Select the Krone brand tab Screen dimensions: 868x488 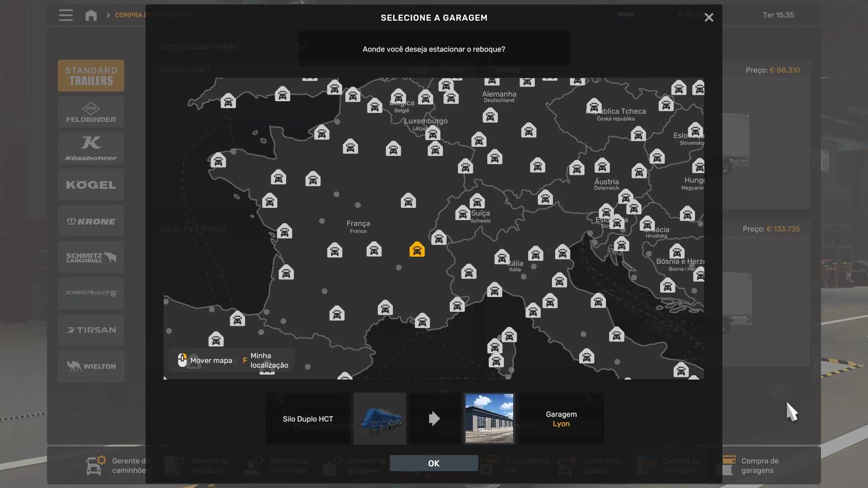point(91,221)
